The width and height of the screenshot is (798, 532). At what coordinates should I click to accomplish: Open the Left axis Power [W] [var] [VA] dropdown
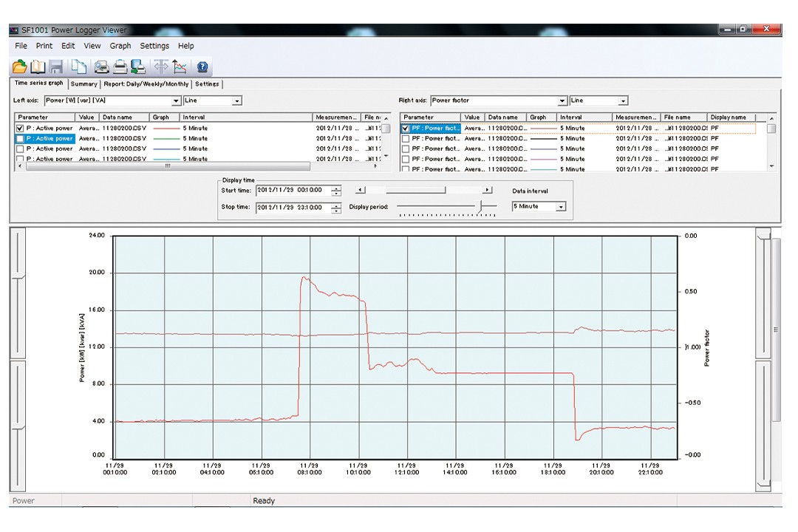(176, 100)
